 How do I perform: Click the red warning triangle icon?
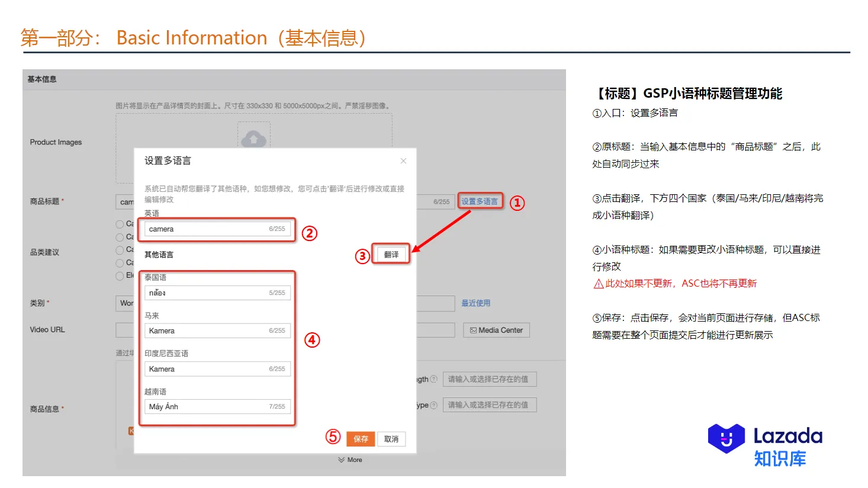coord(598,284)
